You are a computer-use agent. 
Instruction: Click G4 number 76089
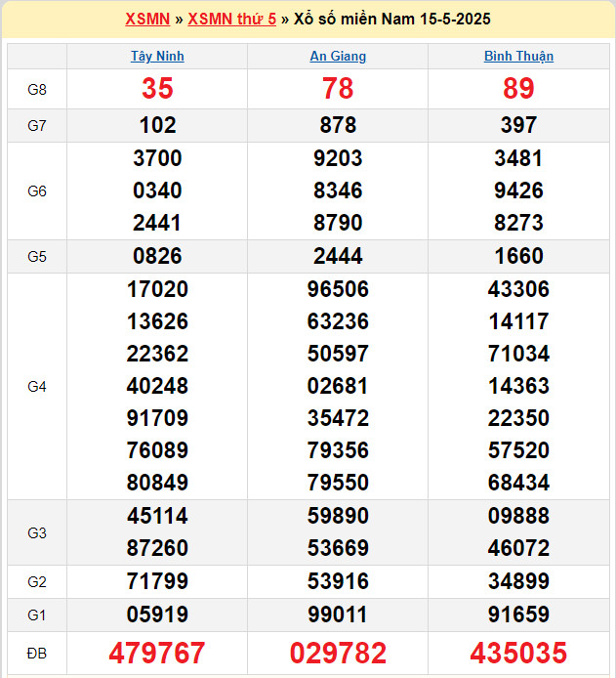(x=157, y=450)
